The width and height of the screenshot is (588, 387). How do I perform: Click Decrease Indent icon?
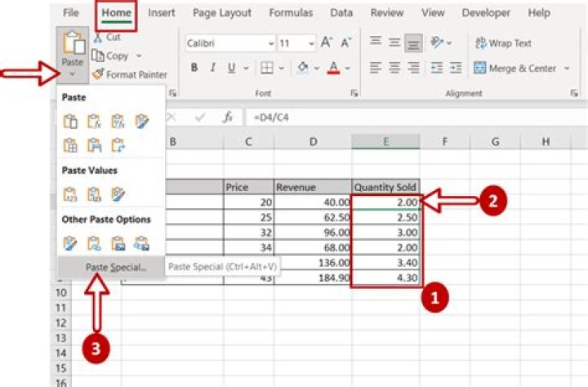pos(437,68)
